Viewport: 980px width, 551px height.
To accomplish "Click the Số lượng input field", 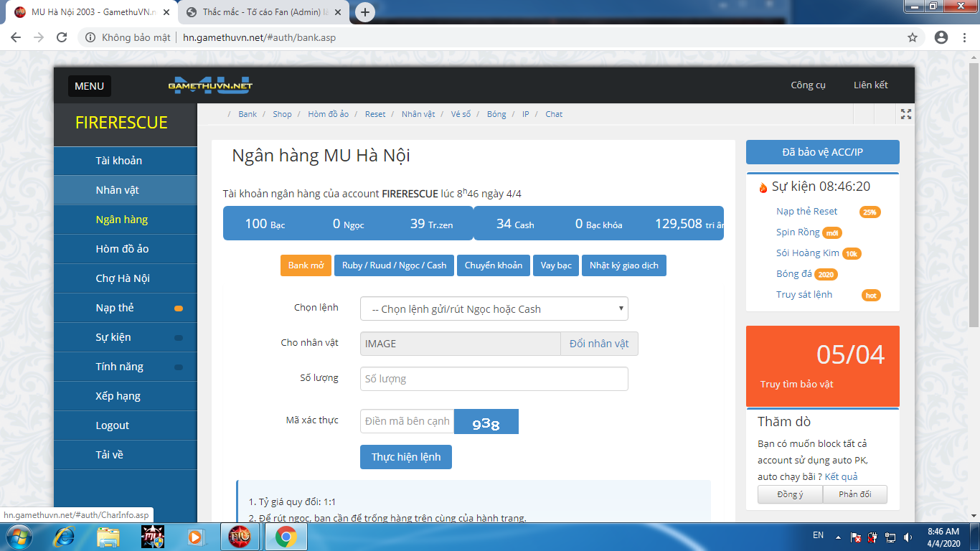I will coord(494,379).
